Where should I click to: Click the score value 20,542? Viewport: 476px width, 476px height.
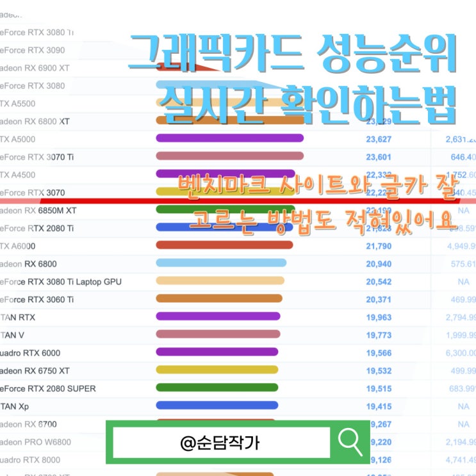pyautogui.click(x=379, y=282)
